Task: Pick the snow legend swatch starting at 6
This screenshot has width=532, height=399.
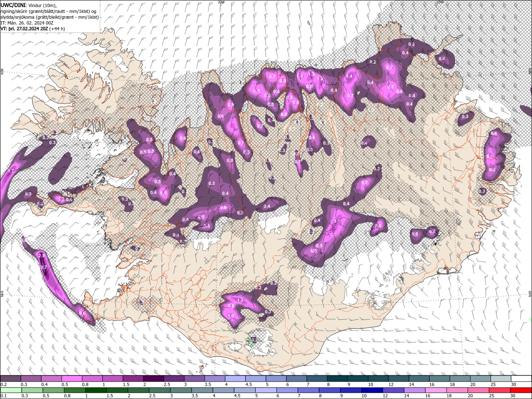Action: pyautogui.click(x=296, y=379)
